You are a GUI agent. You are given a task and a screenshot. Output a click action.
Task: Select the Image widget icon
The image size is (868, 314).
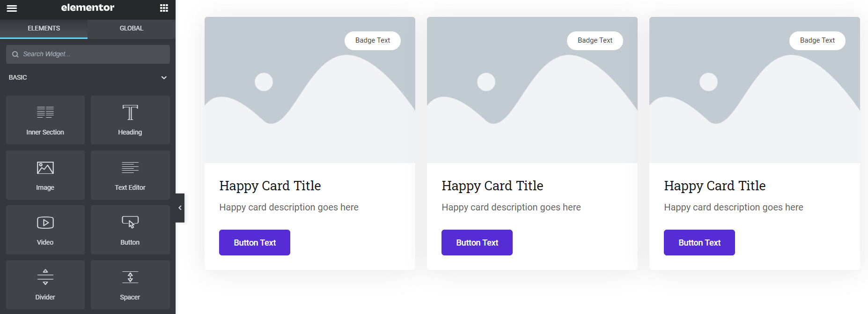45,175
